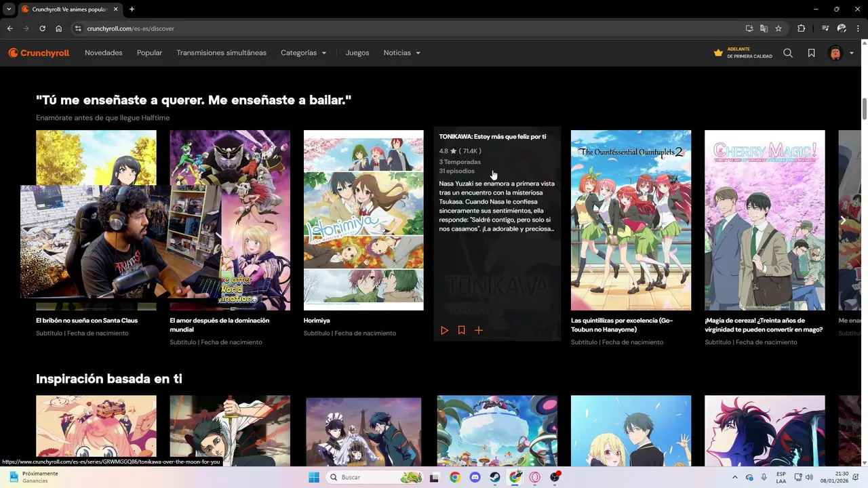868x488 pixels.
Task: Select The Quintessential Quintuplets 2 poster
Action: coord(631,220)
